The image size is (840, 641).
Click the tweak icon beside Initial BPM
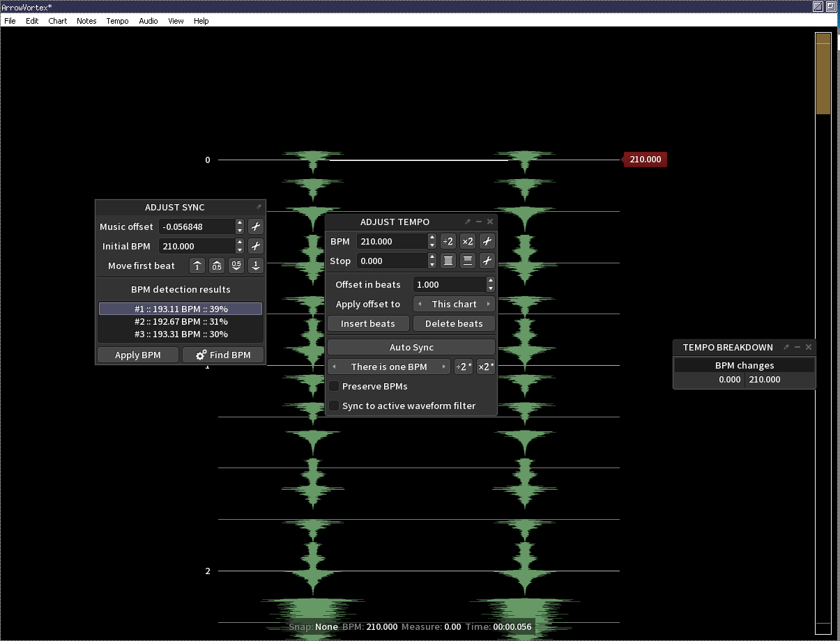(x=256, y=246)
